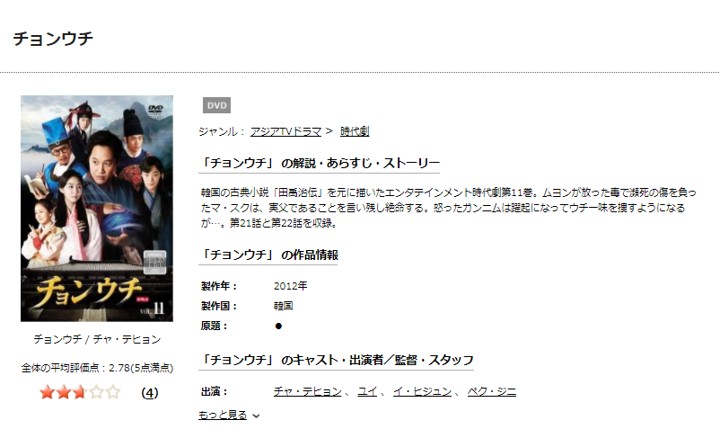Open cast member イ・ヒジュン link

(422, 392)
